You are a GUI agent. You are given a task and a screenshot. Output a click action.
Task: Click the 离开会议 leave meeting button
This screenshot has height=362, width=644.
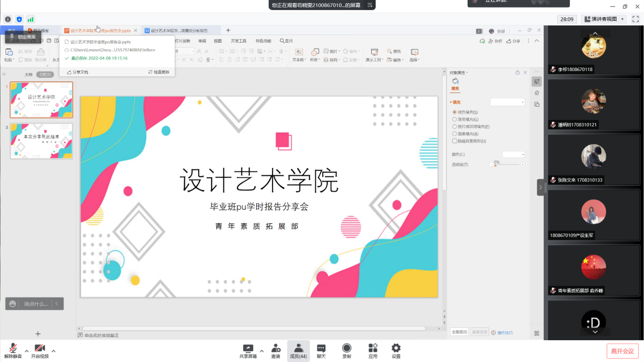click(622, 351)
